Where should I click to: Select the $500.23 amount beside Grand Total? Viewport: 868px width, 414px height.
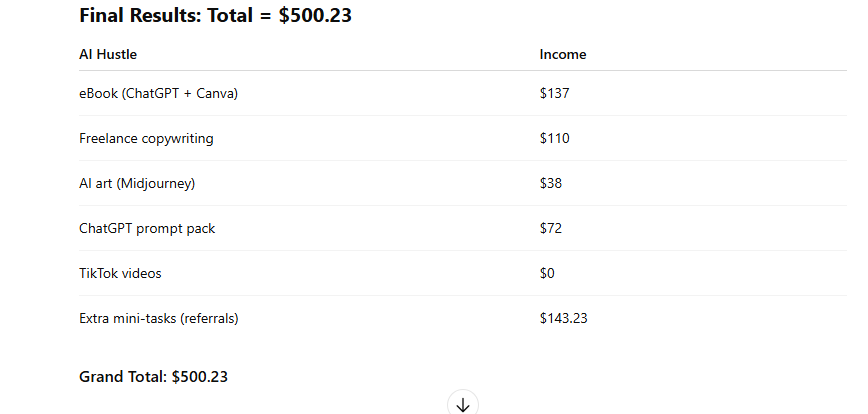(200, 377)
